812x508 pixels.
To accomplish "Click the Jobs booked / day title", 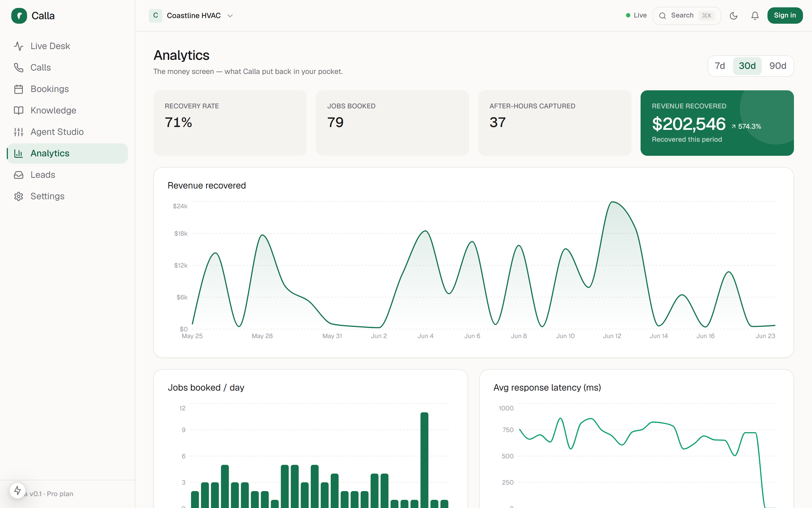I will click(x=206, y=387).
